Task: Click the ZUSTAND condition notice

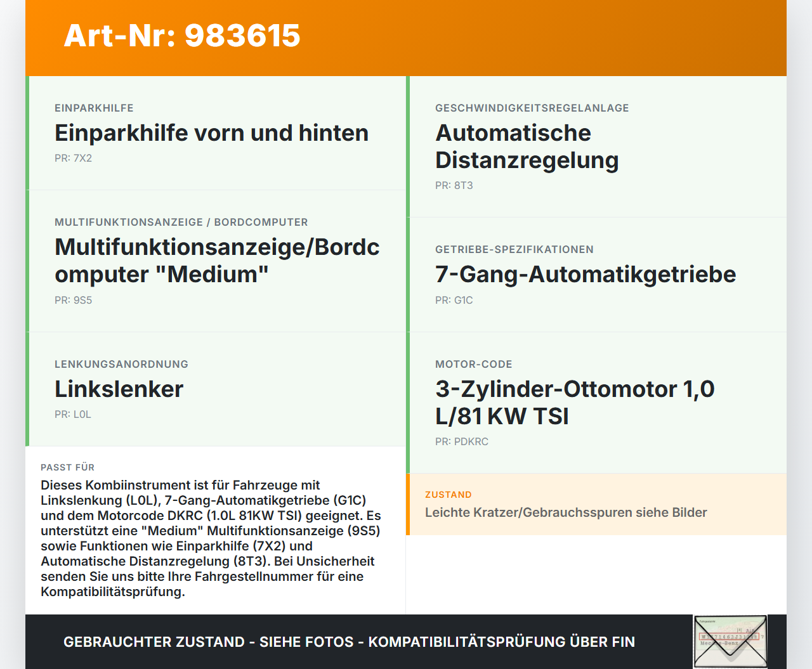Action: 449,495
